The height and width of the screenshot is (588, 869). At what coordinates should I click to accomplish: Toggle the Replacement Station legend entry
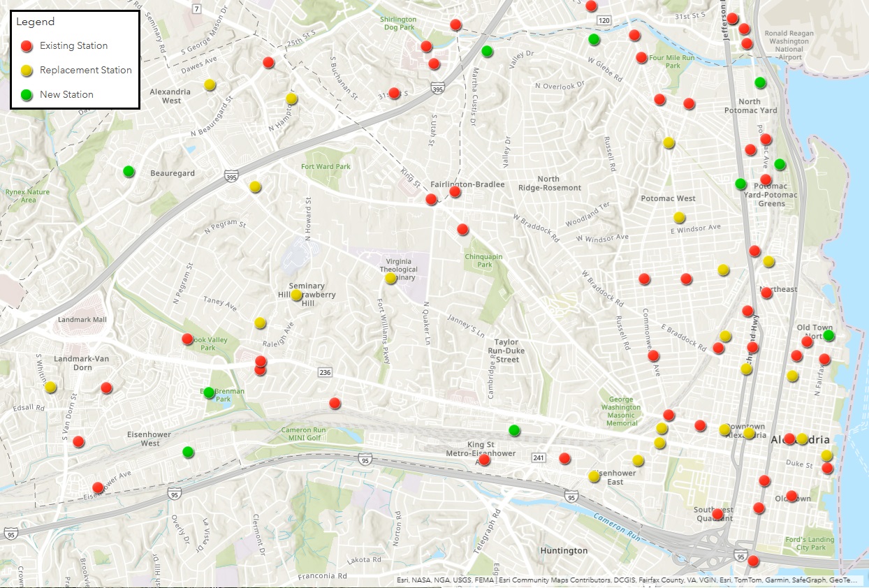(87, 70)
